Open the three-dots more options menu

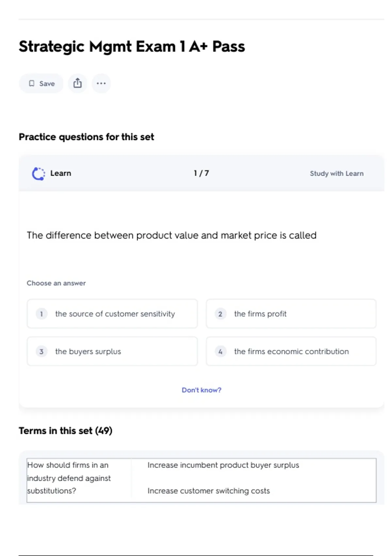coord(101,83)
